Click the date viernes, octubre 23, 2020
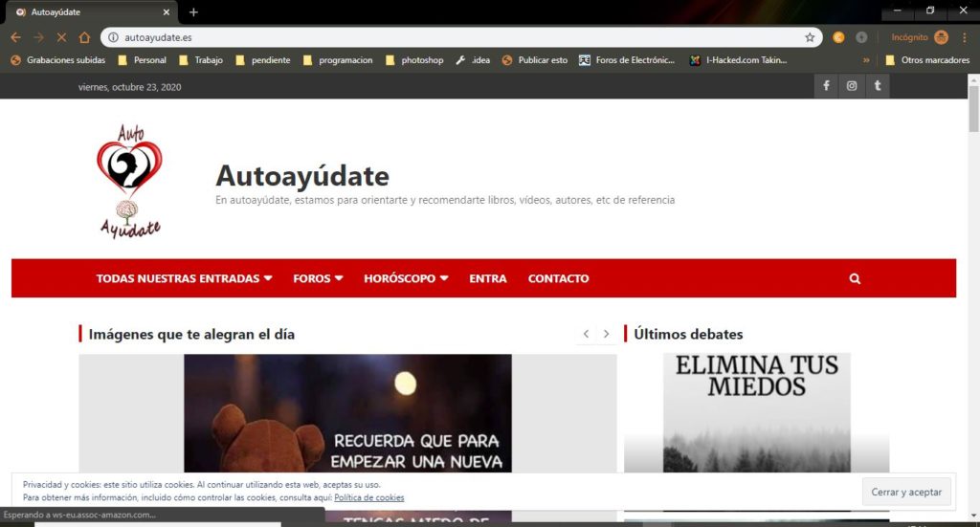 [129, 87]
